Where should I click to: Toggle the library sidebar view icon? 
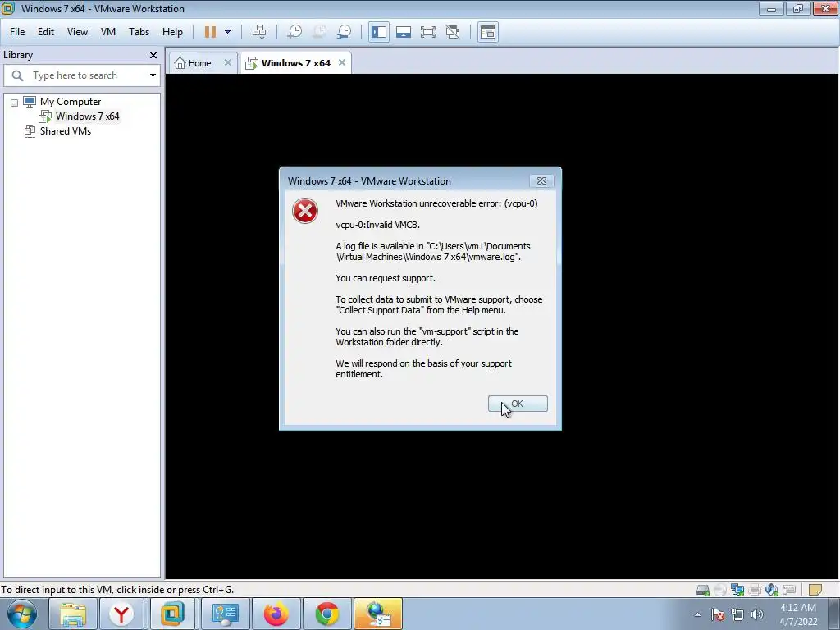[x=379, y=32]
